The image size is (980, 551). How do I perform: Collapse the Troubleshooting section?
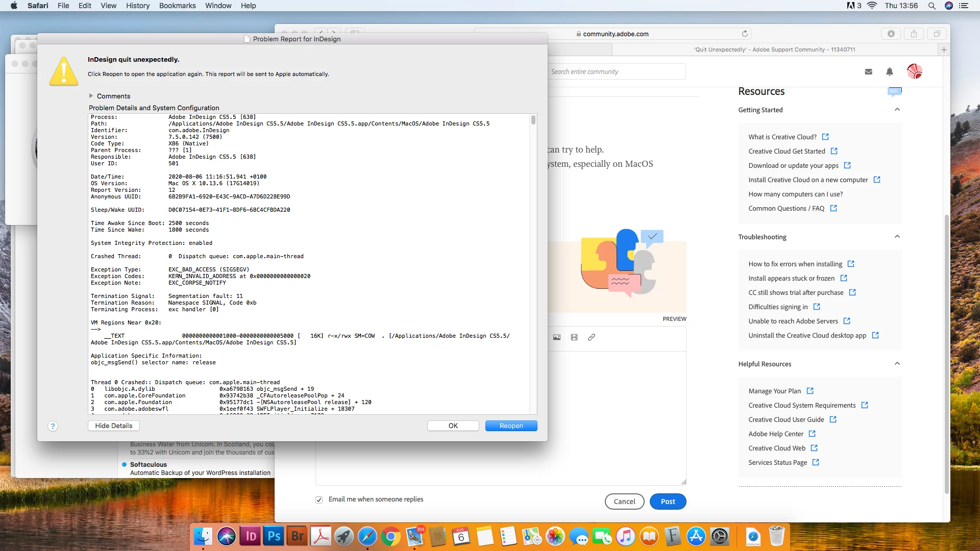click(897, 237)
